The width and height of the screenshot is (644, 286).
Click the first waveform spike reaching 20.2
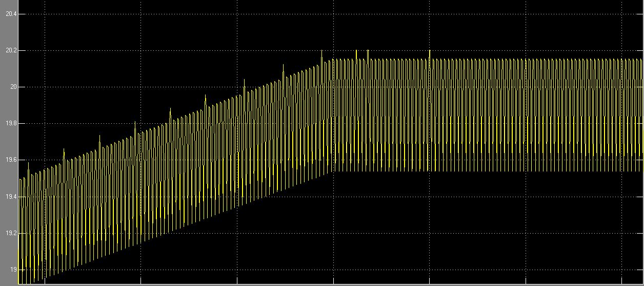321,51
